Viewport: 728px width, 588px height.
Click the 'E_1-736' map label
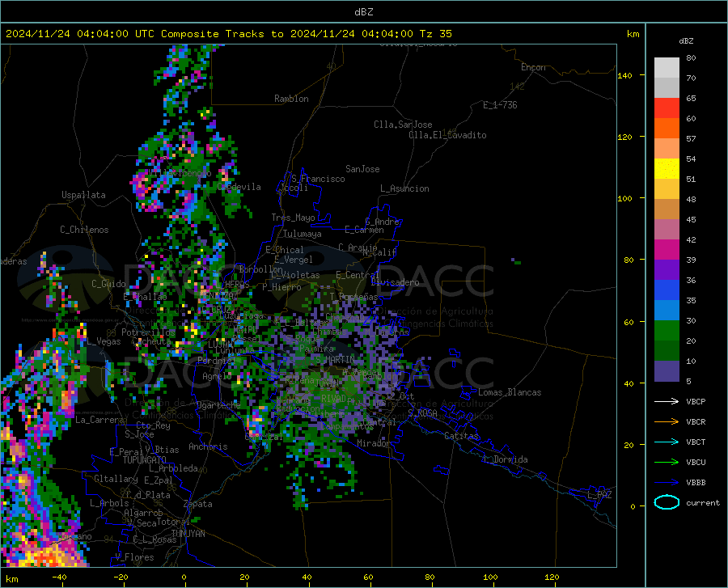(x=500, y=105)
